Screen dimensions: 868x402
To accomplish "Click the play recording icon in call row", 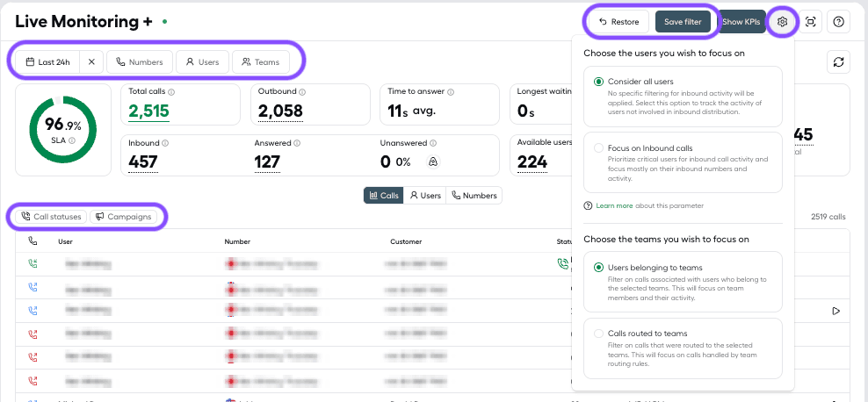I will click(835, 312).
